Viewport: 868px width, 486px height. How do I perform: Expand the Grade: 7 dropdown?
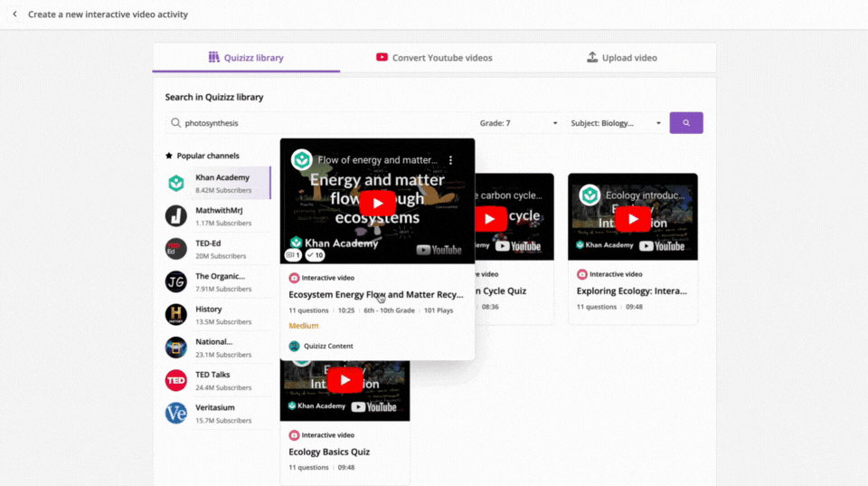[518, 123]
